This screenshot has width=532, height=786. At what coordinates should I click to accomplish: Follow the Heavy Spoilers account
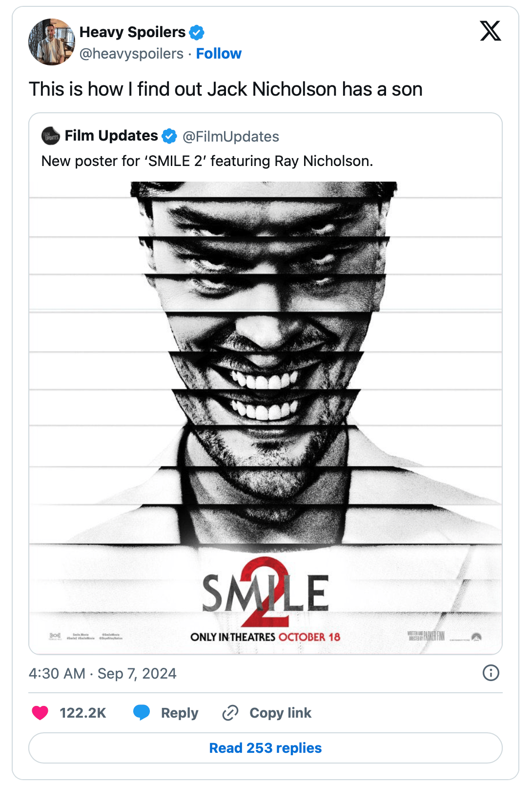click(x=219, y=54)
